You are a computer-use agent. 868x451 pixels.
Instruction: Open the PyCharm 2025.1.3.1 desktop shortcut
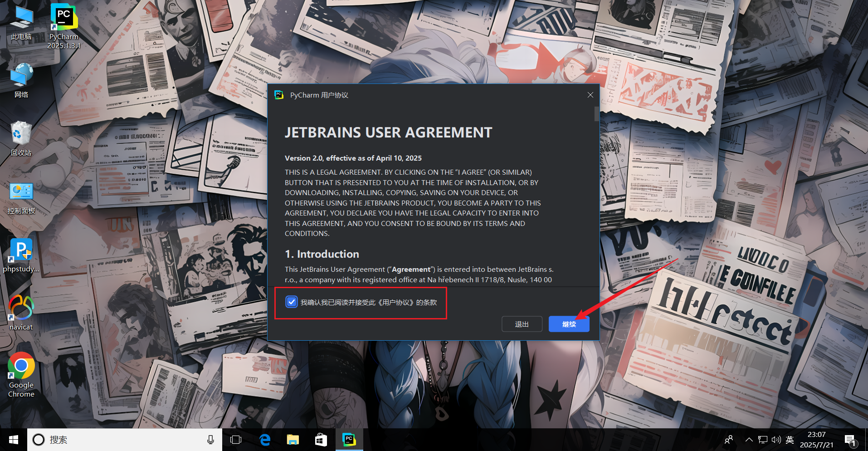pos(64,26)
